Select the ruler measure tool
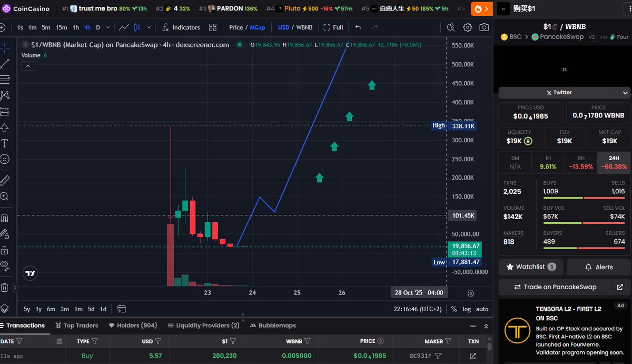 [x=5, y=181]
